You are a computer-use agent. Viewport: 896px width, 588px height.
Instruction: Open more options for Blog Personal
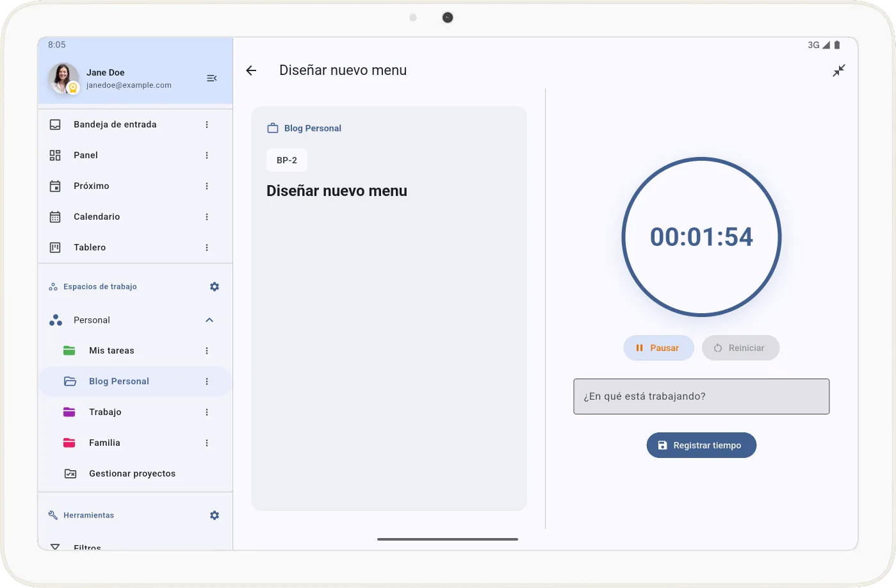(207, 381)
